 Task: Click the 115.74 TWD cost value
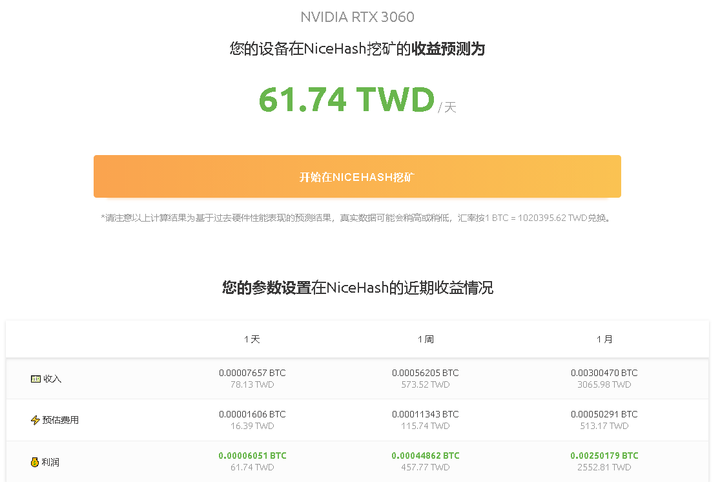tap(425, 426)
